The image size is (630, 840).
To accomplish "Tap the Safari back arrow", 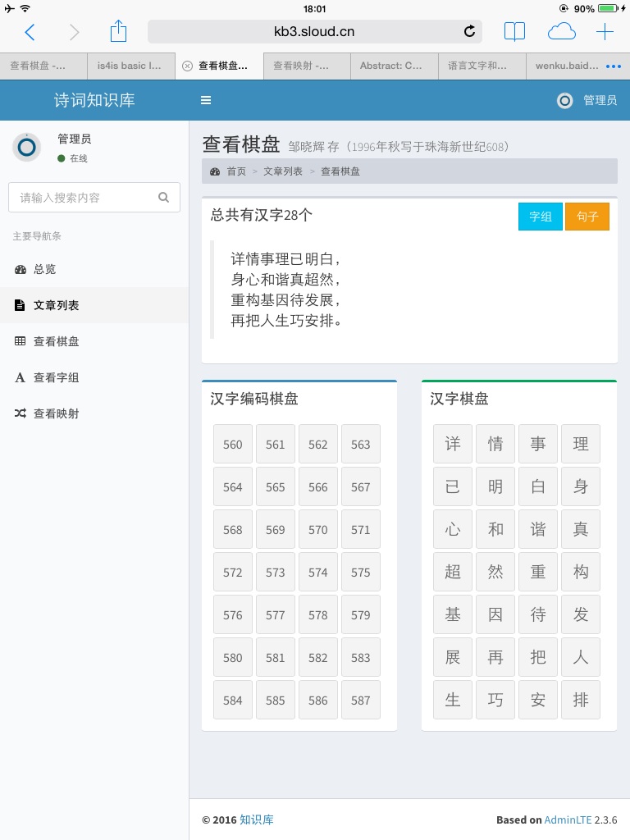I will [x=30, y=32].
